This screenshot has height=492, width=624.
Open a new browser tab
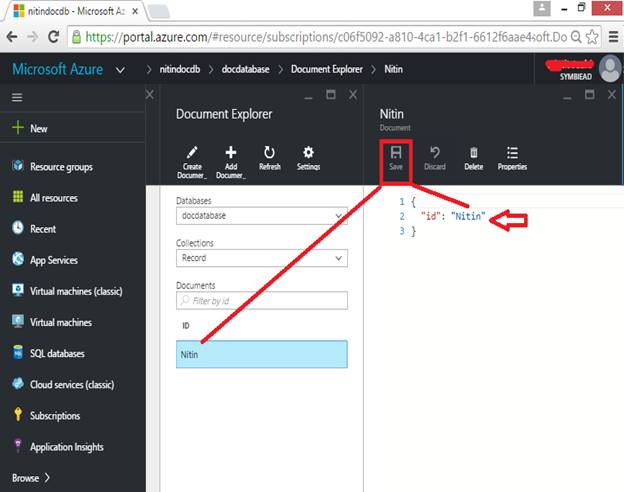(x=159, y=12)
